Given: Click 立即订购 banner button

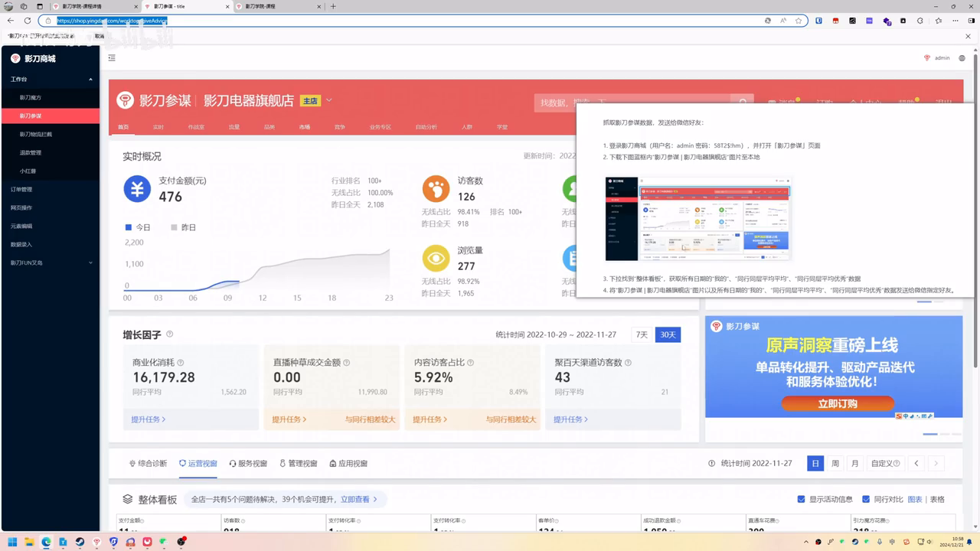Looking at the screenshot, I should coord(838,403).
